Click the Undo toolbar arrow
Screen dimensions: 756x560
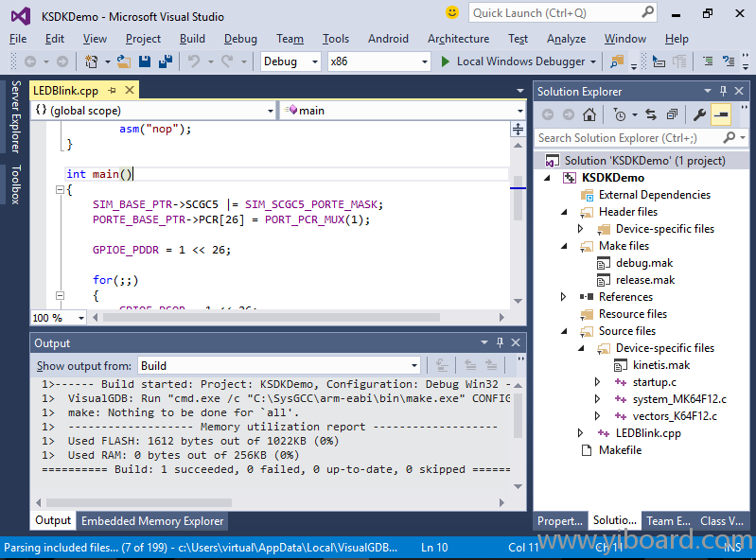point(194,61)
